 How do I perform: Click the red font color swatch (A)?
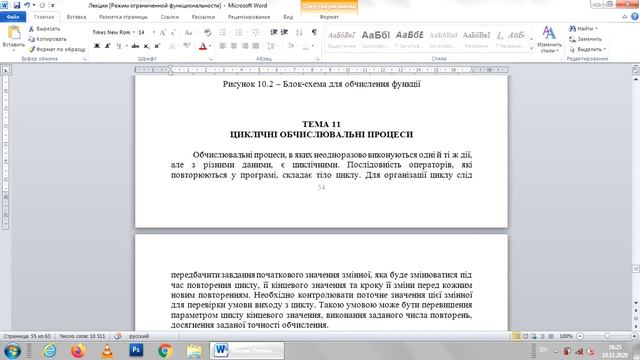(x=203, y=46)
